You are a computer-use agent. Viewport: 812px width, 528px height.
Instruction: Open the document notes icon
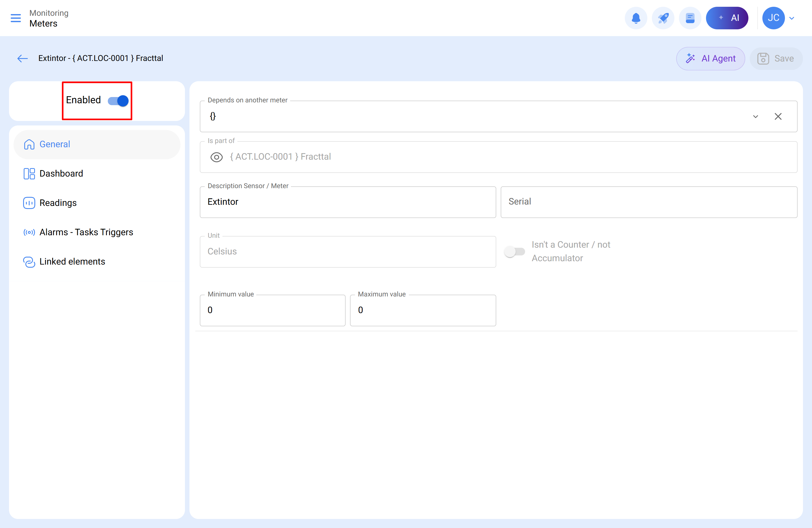tap(690, 18)
